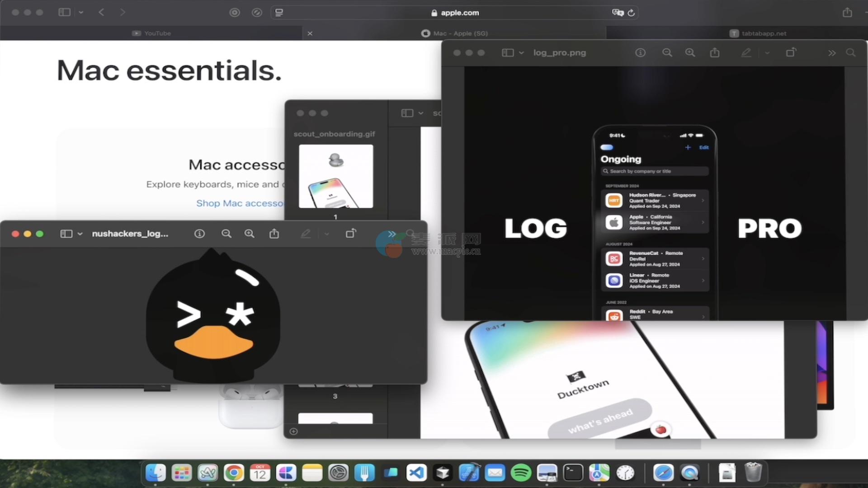Open Safari share button
This screenshot has width=868, height=488.
[x=847, y=12]
